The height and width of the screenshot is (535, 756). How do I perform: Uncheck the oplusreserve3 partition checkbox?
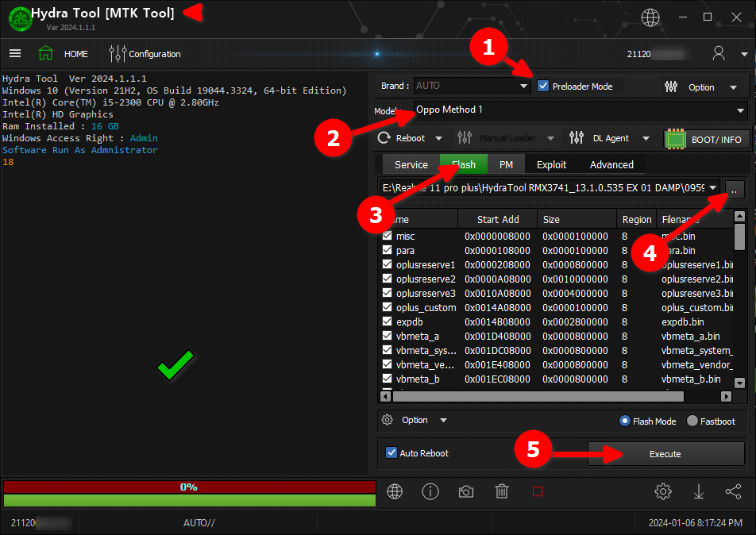tap(387, 293)
